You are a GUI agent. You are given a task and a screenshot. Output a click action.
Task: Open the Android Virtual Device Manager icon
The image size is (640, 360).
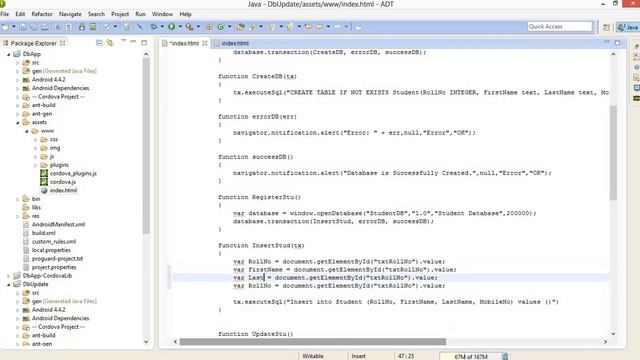click(93, 27)
